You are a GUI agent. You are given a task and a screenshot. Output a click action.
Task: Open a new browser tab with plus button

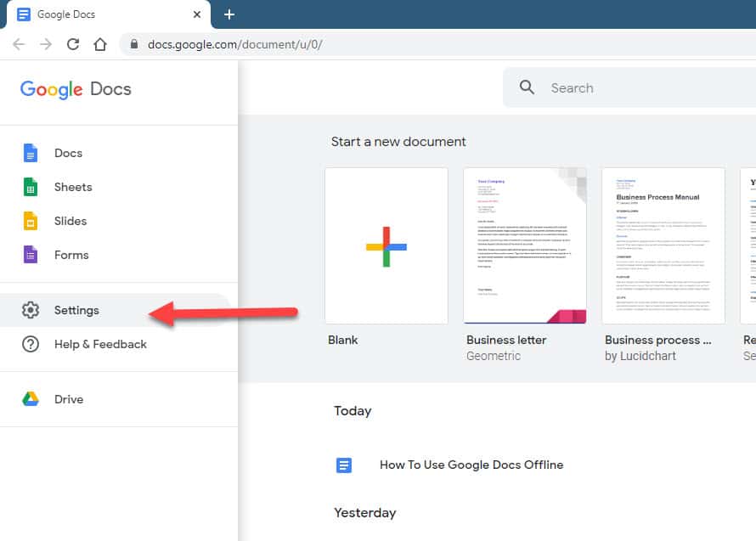(228, 14)
